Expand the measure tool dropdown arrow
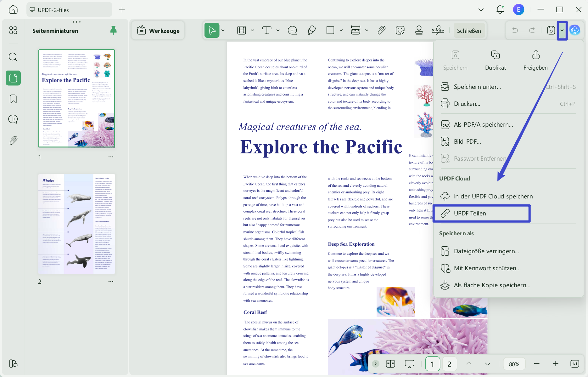This screenshot has height=377, width=588. (367, 30)
